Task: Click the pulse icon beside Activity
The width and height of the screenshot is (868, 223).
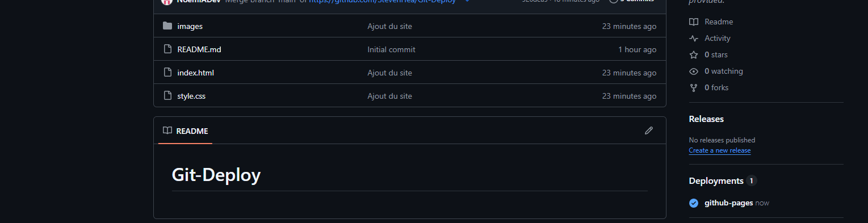Action: (693, 38)
